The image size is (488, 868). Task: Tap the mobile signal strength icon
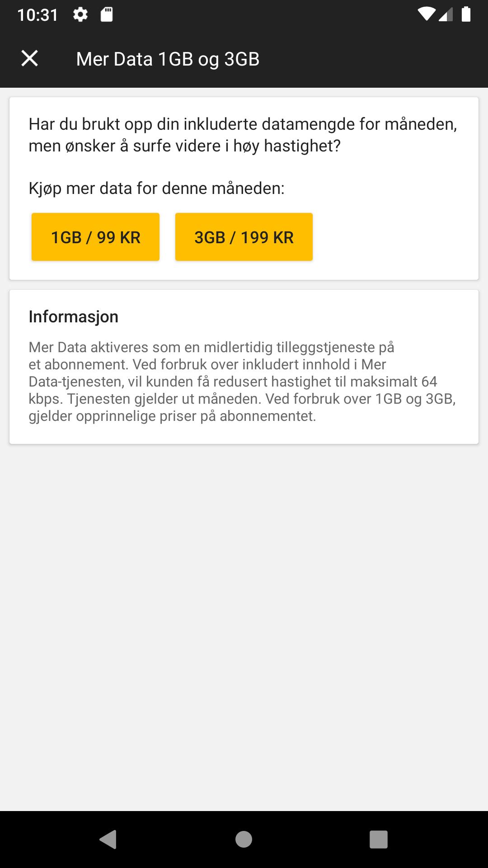tap(446, 14)
